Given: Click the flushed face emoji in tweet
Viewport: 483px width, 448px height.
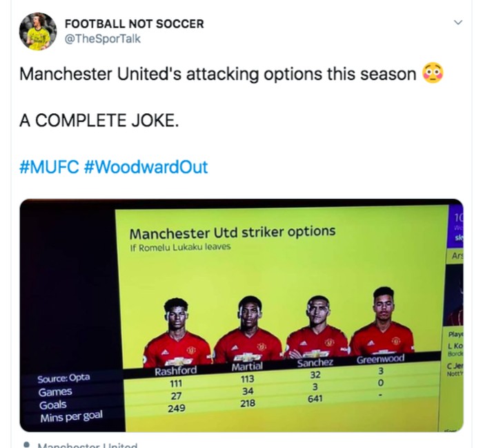Looking at the screenshot, I should [433, 73].
